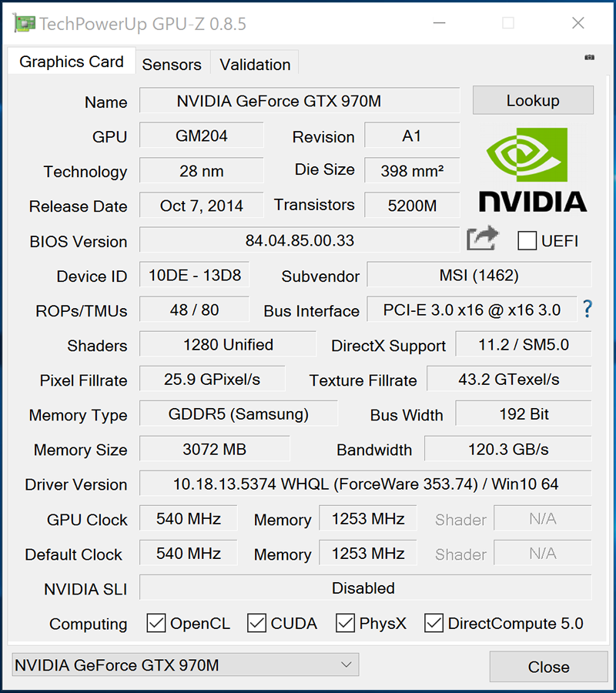
Task: Toggle the DirectCompute 5.0 checkbox
Action: 434,623
